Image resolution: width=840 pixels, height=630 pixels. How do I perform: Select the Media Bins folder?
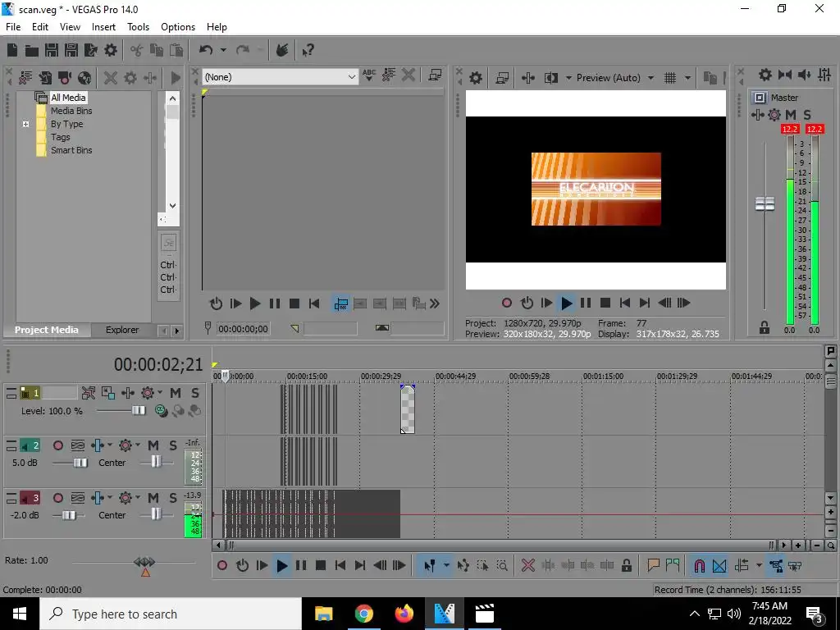coord(71,111)
